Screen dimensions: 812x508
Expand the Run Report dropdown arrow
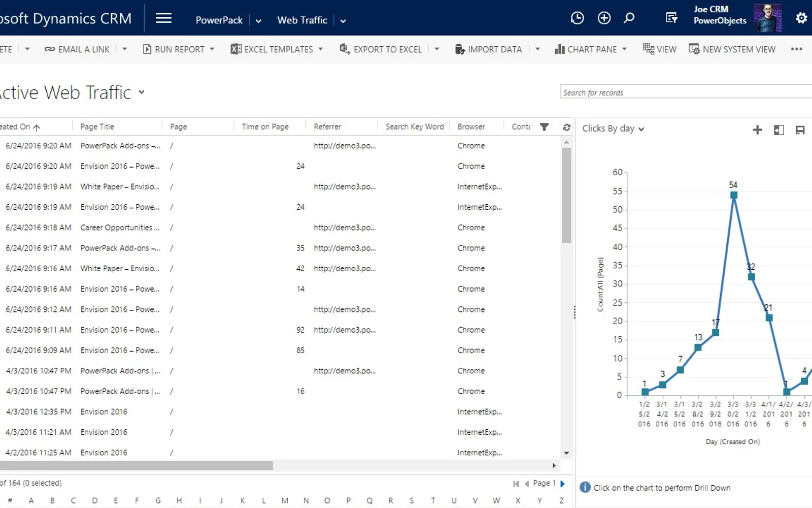pos(212,49)
